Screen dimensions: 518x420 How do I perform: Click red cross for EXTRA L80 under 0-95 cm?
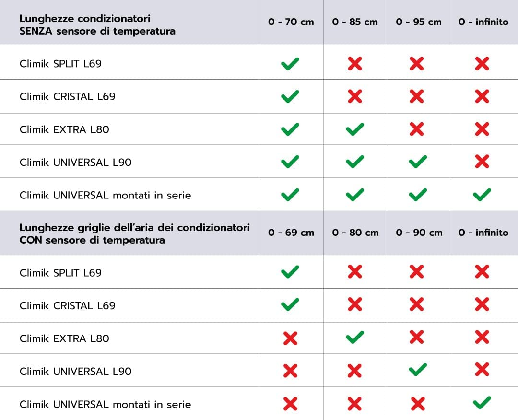coord(417,129)
